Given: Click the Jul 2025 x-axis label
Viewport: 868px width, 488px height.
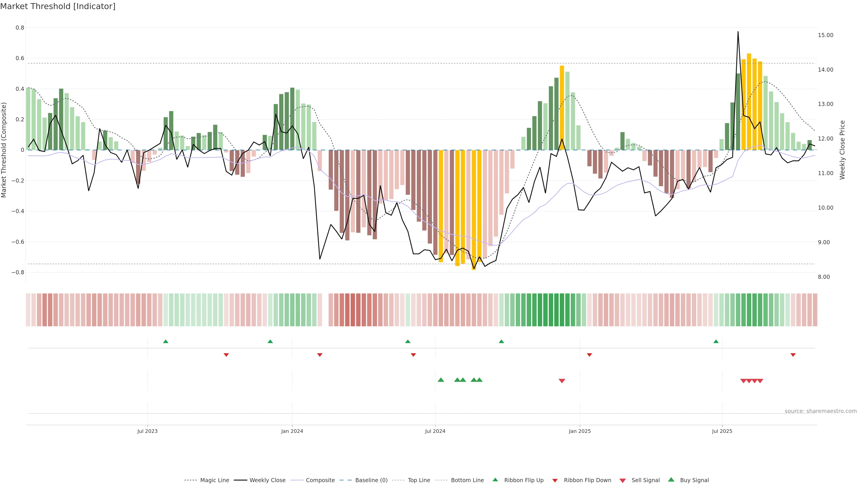Looking at the screenshot, I should (x=722, y=431).
